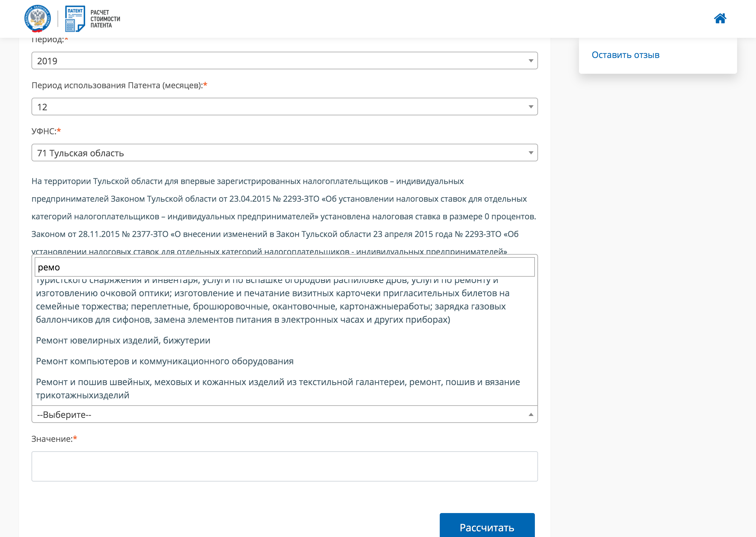Click the home icon in header
Viewport: 756px width, 537px height.
click(x=720, y=19)
